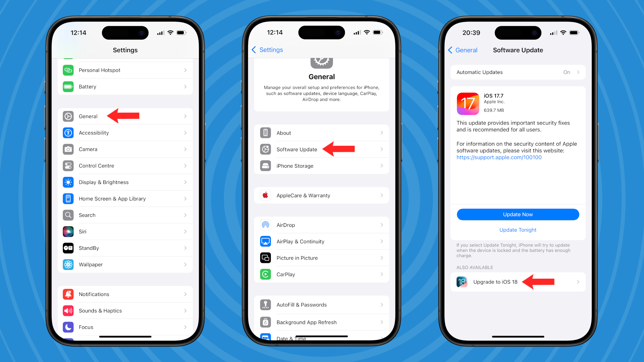Tap the Siri settings icon
The width and height of the screenshot is (644, 362).
pyautogui.click(x=69, y=231)
